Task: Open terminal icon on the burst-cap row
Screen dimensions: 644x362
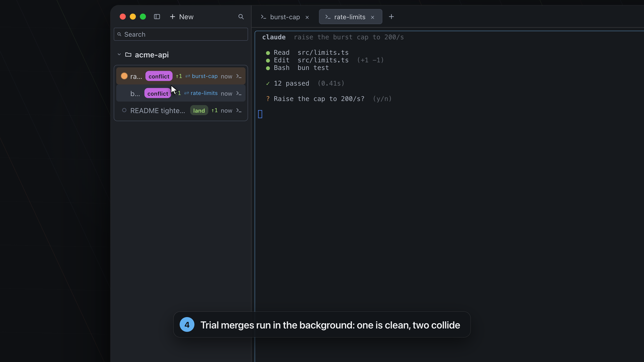Action: coord(239,76)
